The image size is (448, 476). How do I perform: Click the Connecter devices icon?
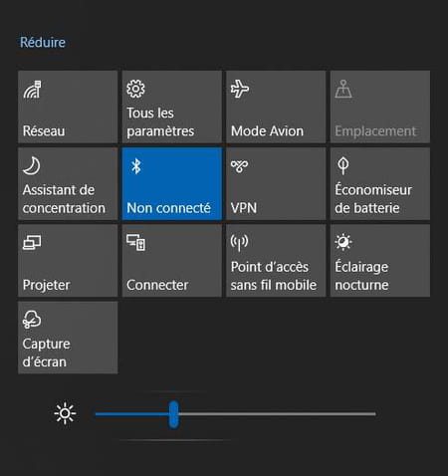pos(135,243)
